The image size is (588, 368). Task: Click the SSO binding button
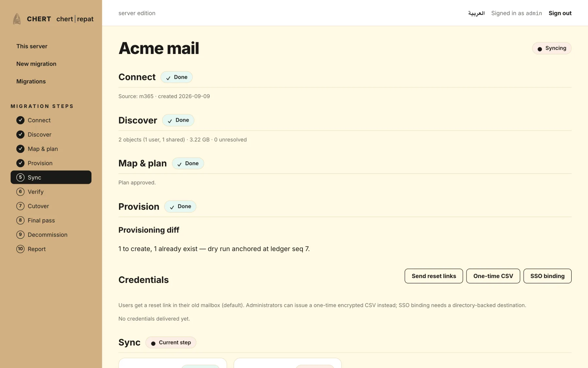[x=547, y=276]
